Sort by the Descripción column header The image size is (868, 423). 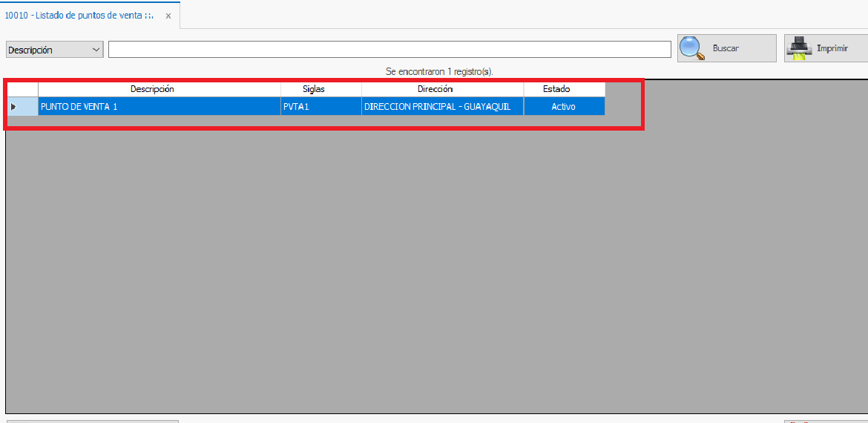152,89
